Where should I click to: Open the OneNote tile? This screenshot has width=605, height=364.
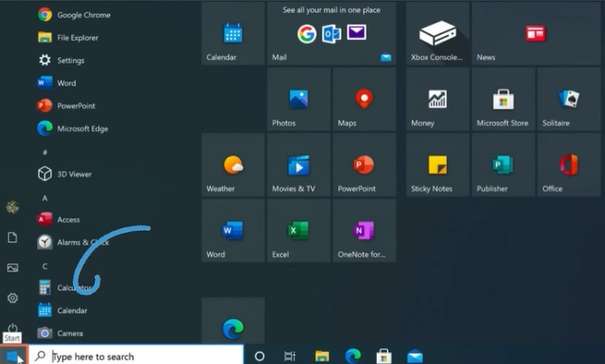coord(364,230)
